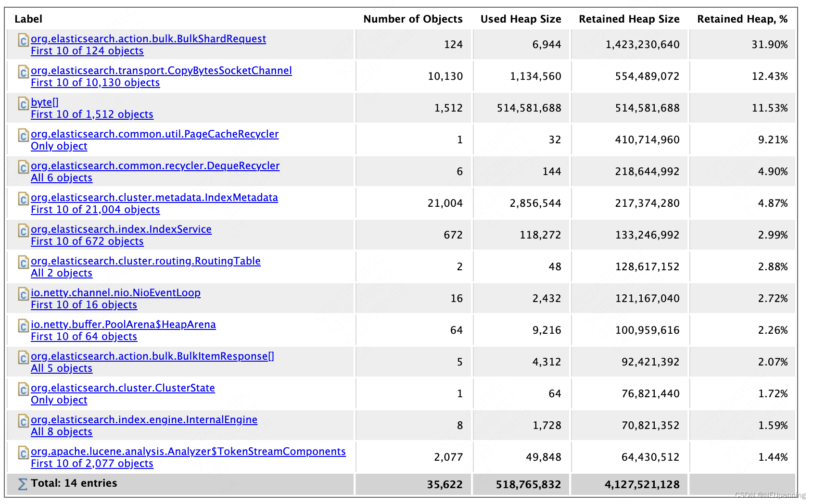Select the 554,489,072 retained heap cell
The image size is (813, 504).
[647, 76]
